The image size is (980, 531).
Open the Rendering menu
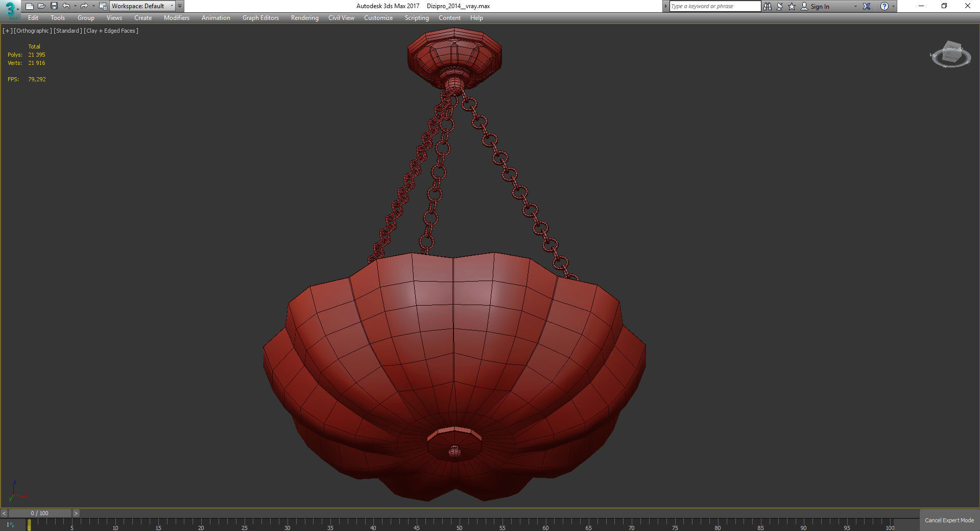tap(305, 18)
